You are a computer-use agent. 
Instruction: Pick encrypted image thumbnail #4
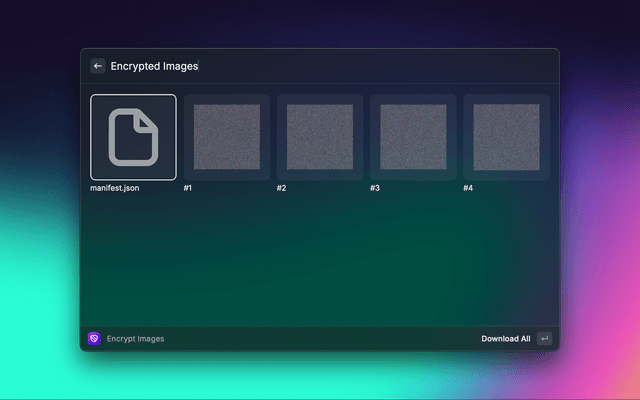[506, 137]
